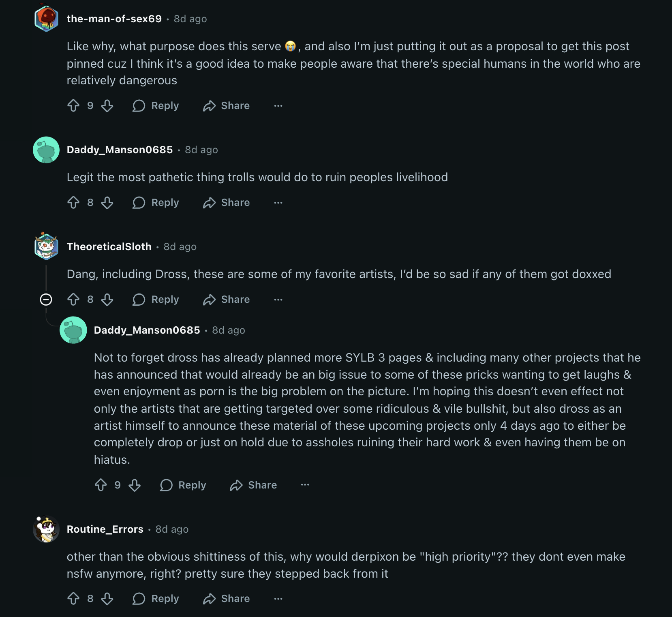Open Routine_Errors username link
Image resolution: width=672 pixels, height=617 pixels.
(x=105, y=529)
